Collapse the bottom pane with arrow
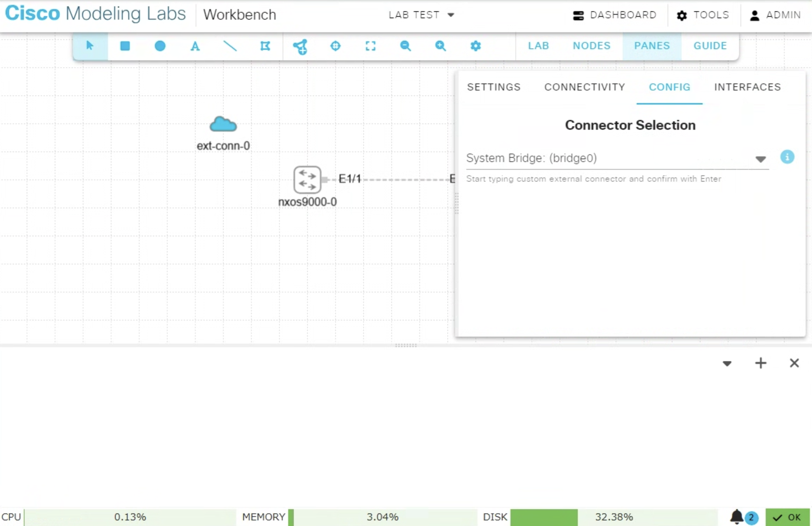 [727, 363]
